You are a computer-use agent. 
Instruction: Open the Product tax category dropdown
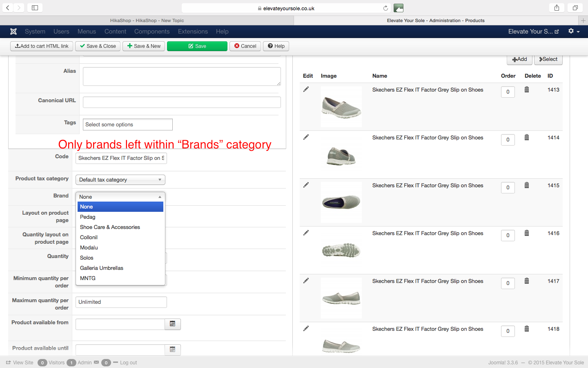(120, 180)
